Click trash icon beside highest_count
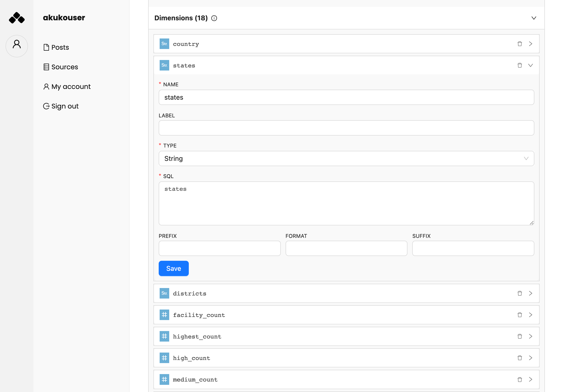Viewport: 564px width, 392px height. tap(520, 337)
